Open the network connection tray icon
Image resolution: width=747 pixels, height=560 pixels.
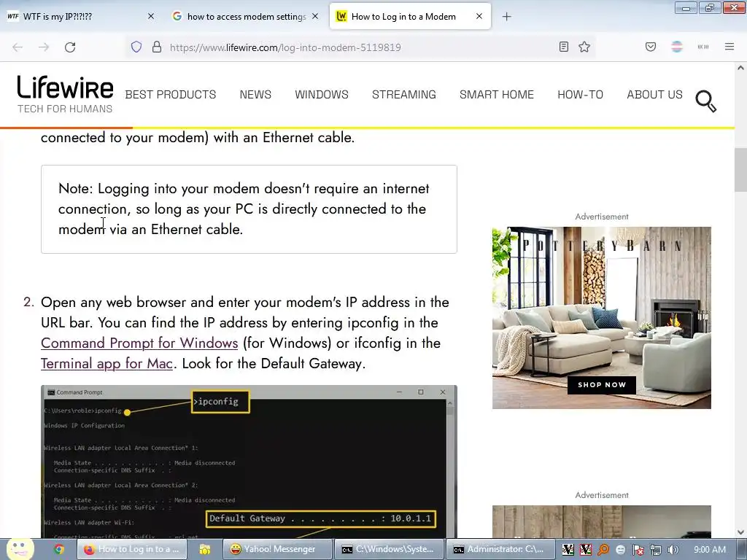[x=656, y=550]
